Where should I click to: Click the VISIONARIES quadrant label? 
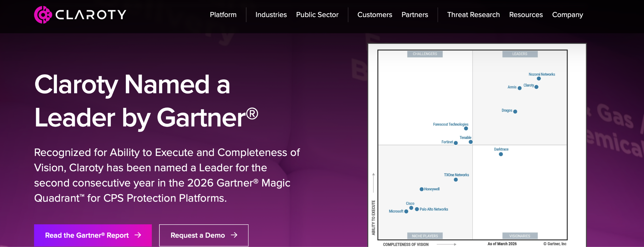click(x=520, y=236)
